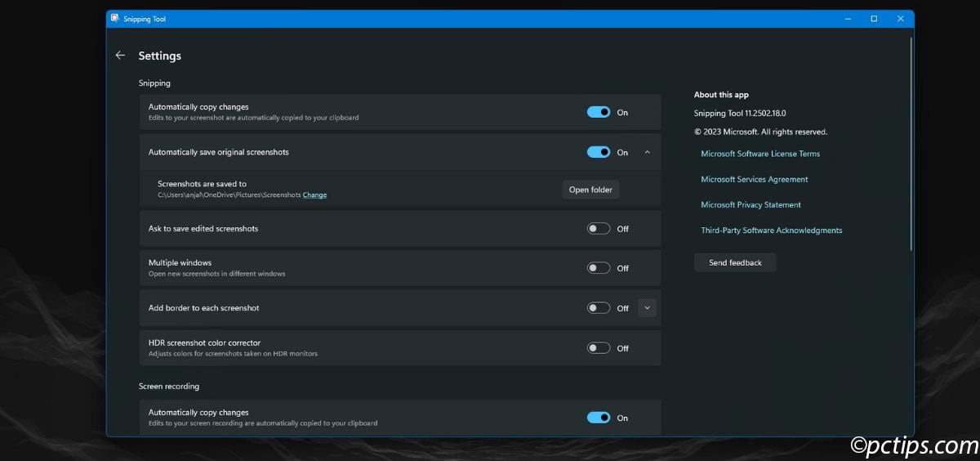This screenshot has height=461, width=980.
Task: Open Third-Party Software Acknowledgments
Action: coord(772,230)
